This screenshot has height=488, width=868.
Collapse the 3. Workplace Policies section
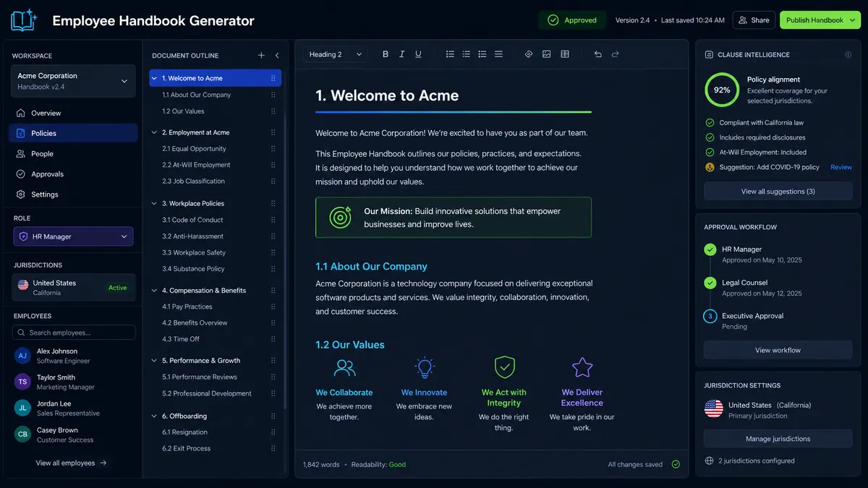pos(154,203)
